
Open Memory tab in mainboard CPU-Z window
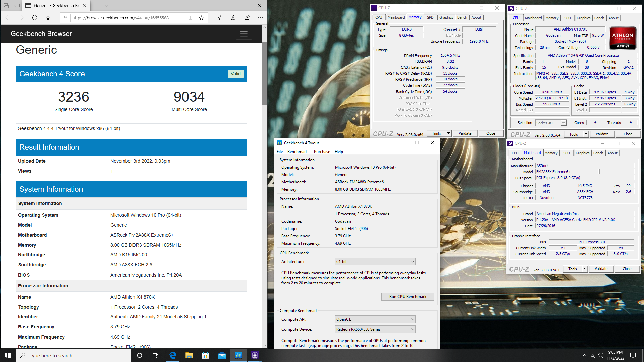click(551, 153)
